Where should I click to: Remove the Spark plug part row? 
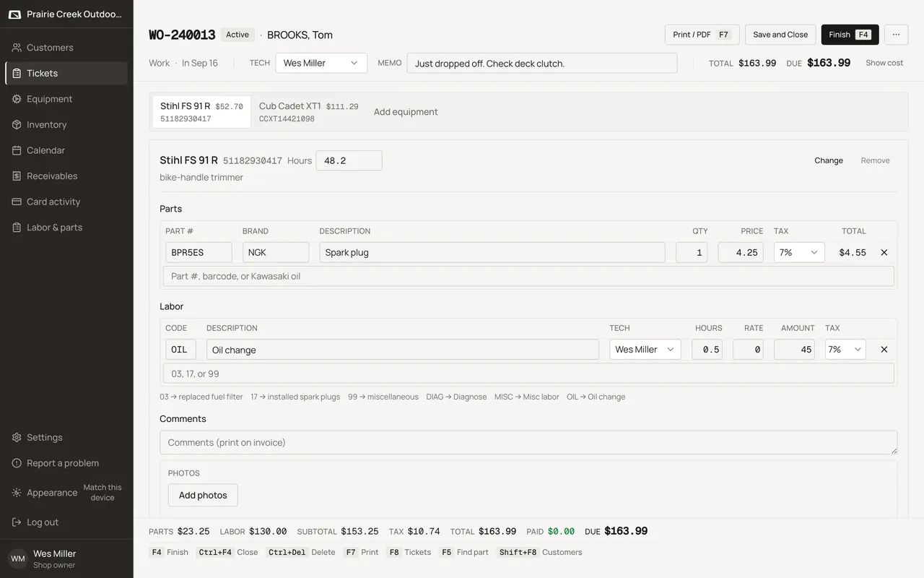pyautogui.click(x=884, y=253)
